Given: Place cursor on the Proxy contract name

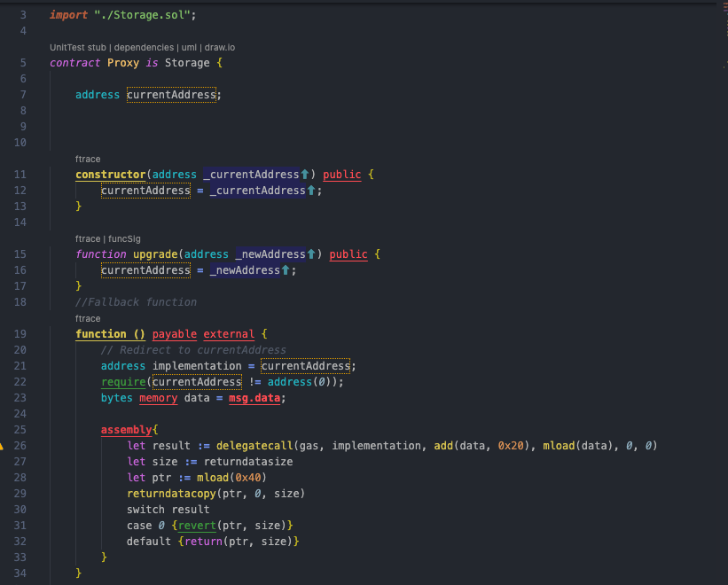Looking at the screenshot, I should point(123,63).
